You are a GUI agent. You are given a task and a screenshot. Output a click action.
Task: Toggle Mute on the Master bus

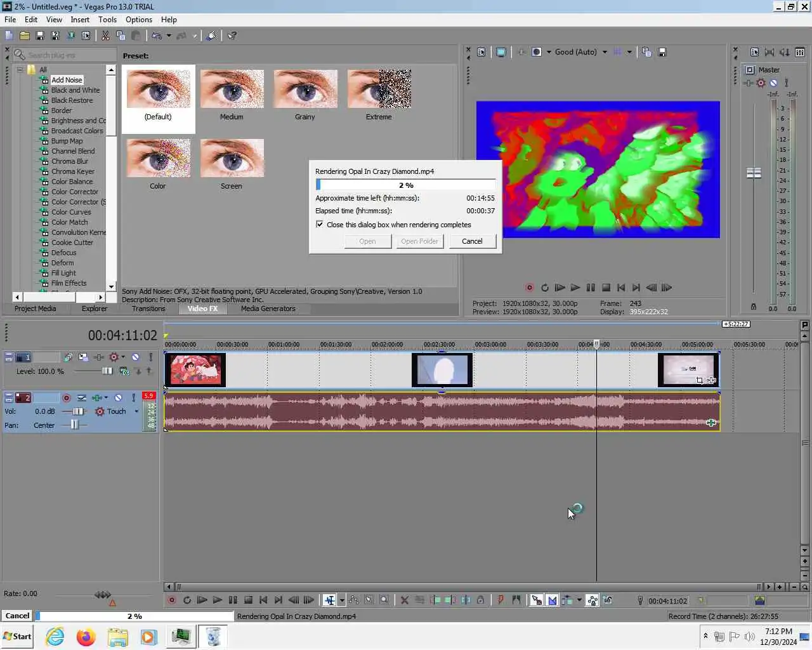coord(773,83)
